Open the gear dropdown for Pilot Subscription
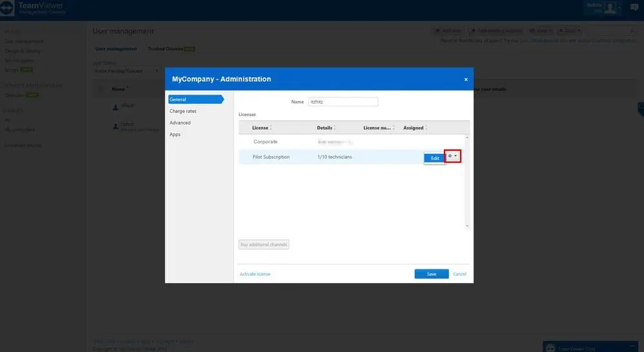Image resolution: width=644 pixels, height=352 pixels. click(452, 156)
